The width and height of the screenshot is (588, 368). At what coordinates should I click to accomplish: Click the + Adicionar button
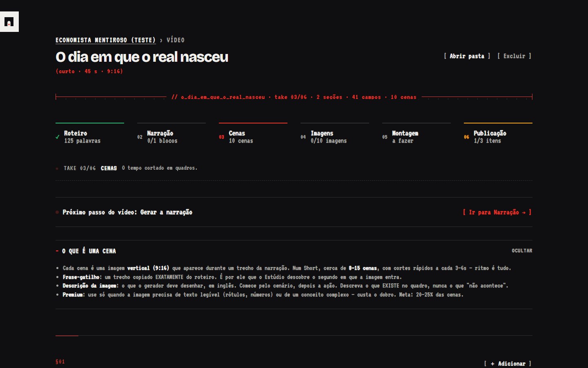click(x=508, y=364)
